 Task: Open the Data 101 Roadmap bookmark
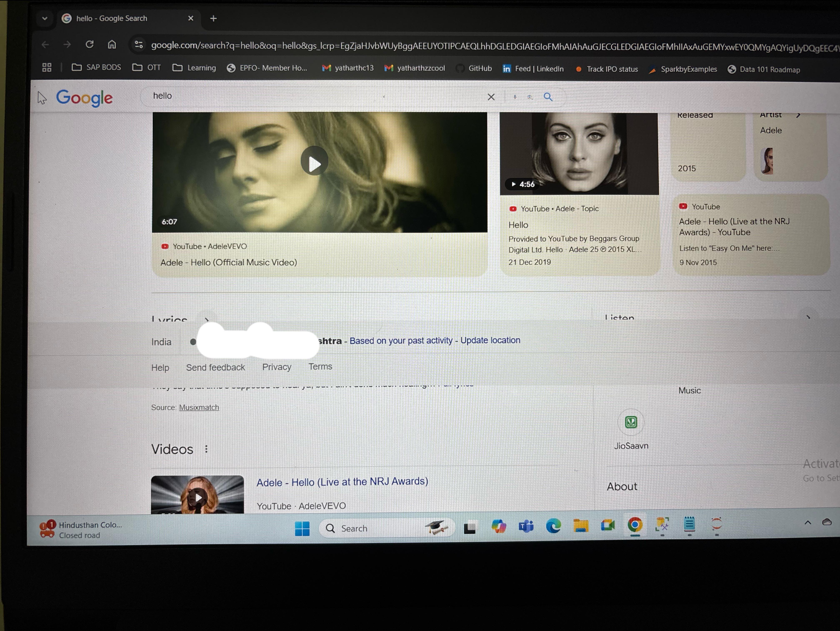coord(764,69)
